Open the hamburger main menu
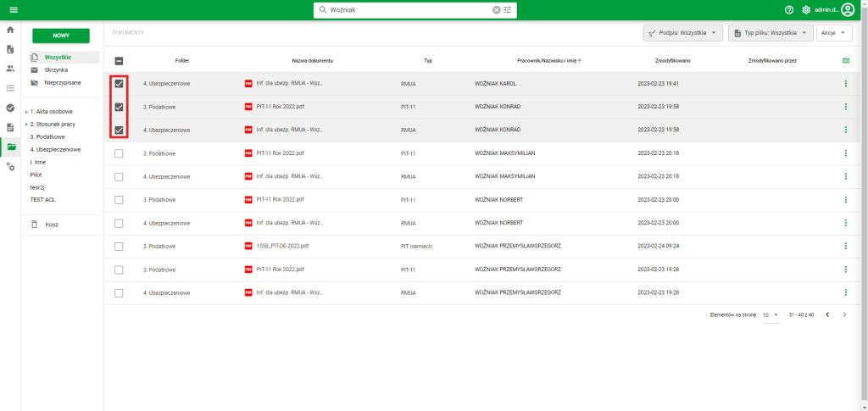This screenshot has width=868, height=411. 14,10
